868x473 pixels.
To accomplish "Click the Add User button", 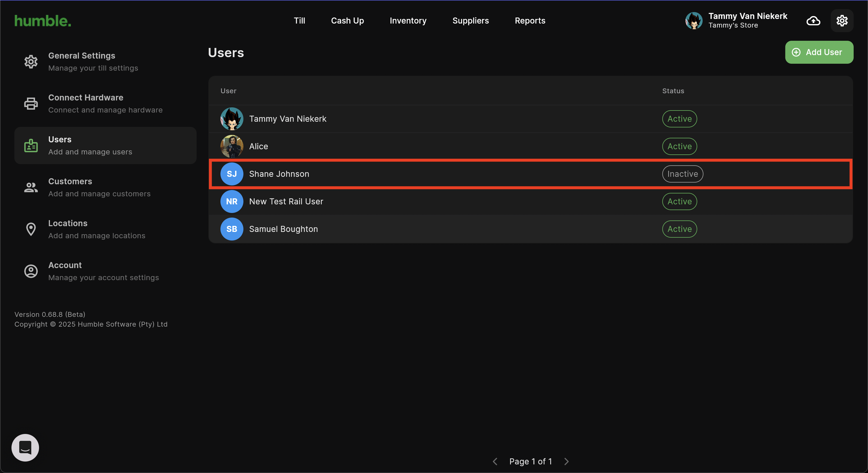I will coord(819,52).
